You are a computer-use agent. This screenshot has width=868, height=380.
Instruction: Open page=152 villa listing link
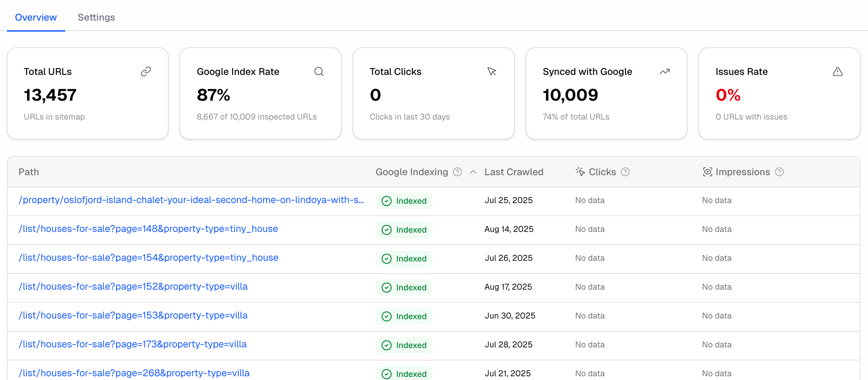click(133, 287)
